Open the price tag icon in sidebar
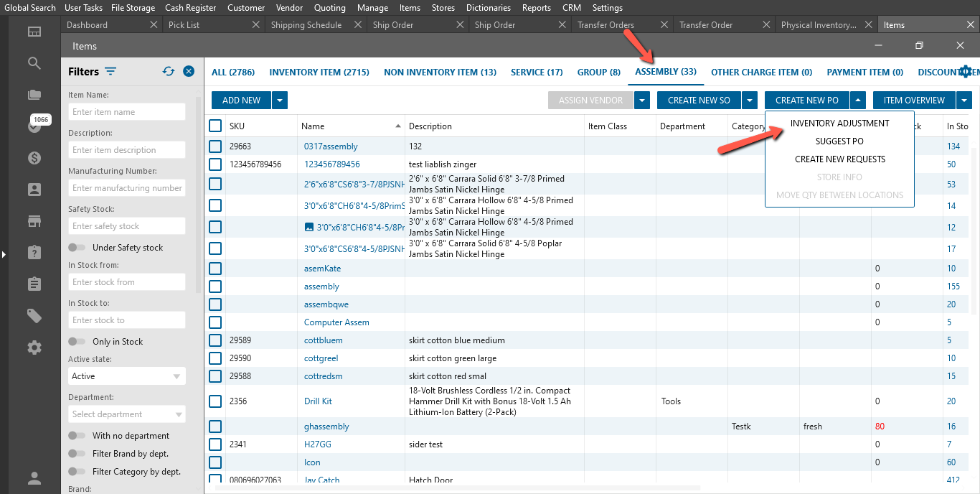This screenshot has width=980, height=494. (x=34, y=316)
